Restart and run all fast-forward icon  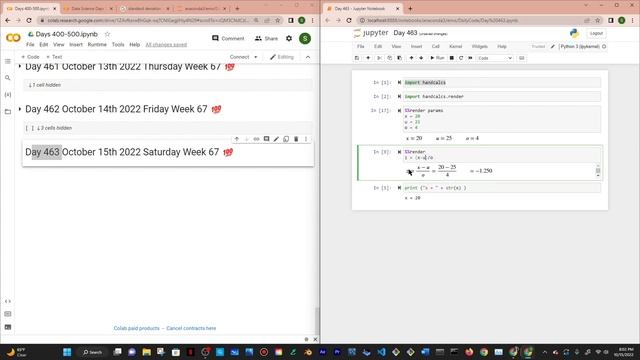point(471,58)
